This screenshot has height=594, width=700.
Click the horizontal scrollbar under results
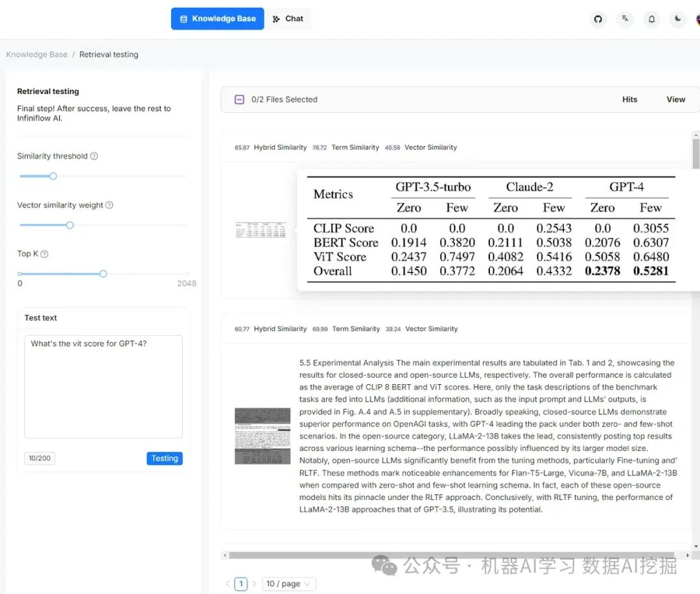[x=451, y=555]
